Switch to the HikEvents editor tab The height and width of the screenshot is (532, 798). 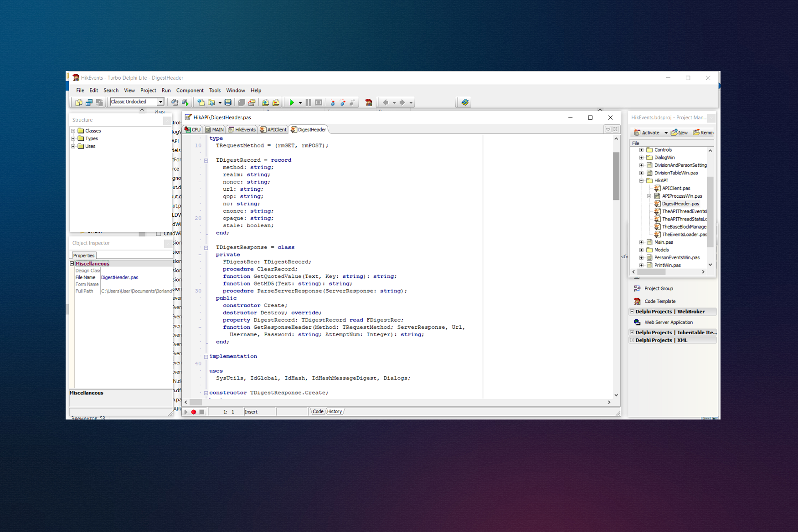coord(242,130)
